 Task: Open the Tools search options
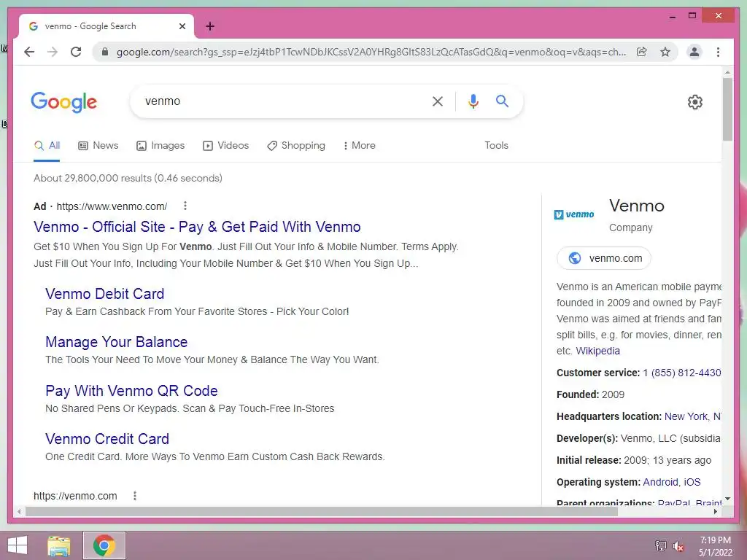click(x=496, y=146)
